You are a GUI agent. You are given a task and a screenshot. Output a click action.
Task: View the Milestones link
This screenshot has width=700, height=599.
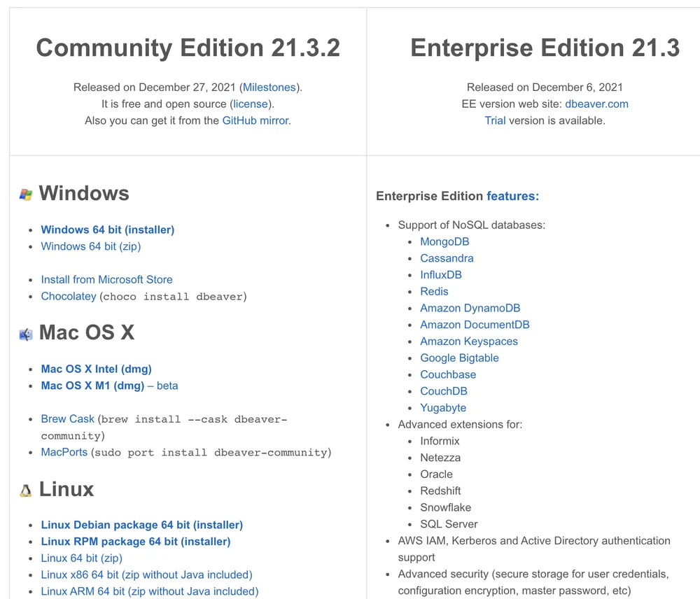click(x=269, y=87)
